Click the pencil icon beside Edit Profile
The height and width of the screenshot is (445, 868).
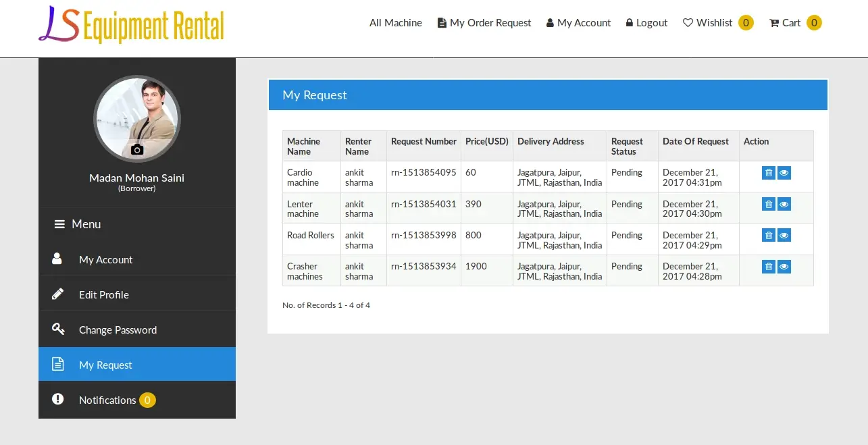(58, 294)
